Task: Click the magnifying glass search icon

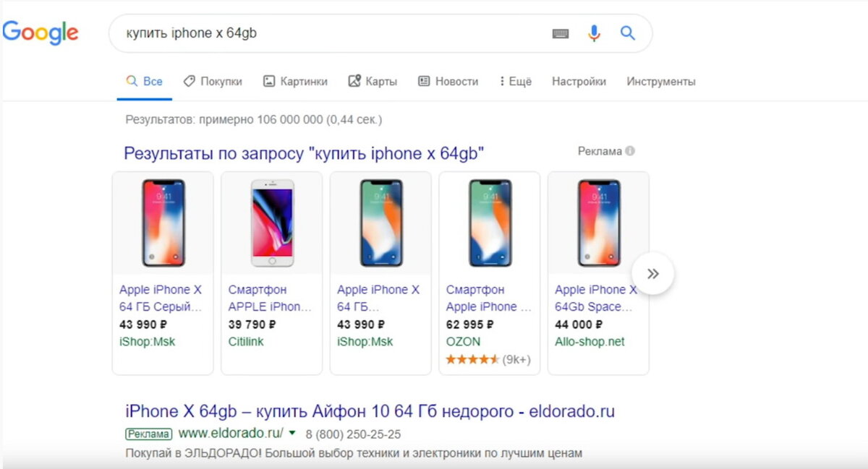Action: tap(627, 33)
